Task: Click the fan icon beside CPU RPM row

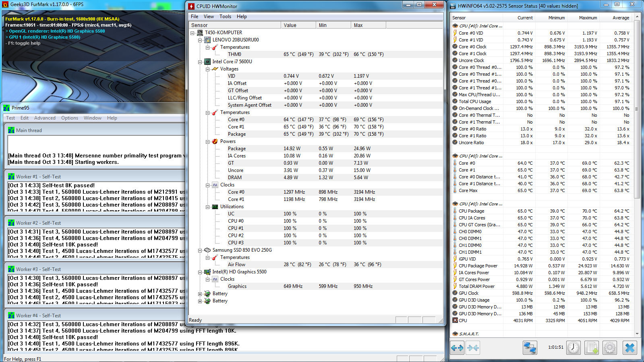Action: 455,321
